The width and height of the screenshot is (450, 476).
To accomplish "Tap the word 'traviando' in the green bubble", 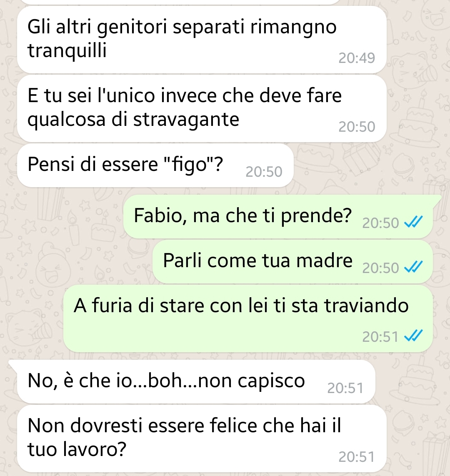I will coord(367,306).
